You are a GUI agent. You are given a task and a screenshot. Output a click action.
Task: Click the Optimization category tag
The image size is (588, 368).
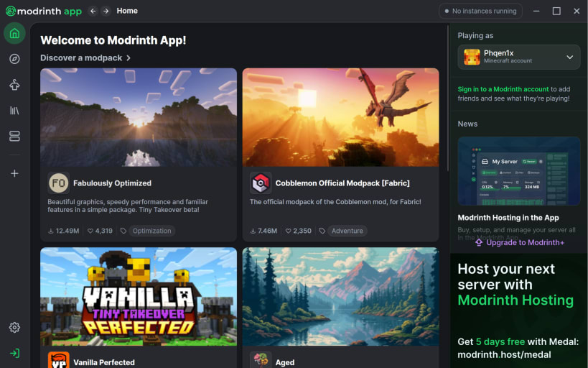click(152, 231)
